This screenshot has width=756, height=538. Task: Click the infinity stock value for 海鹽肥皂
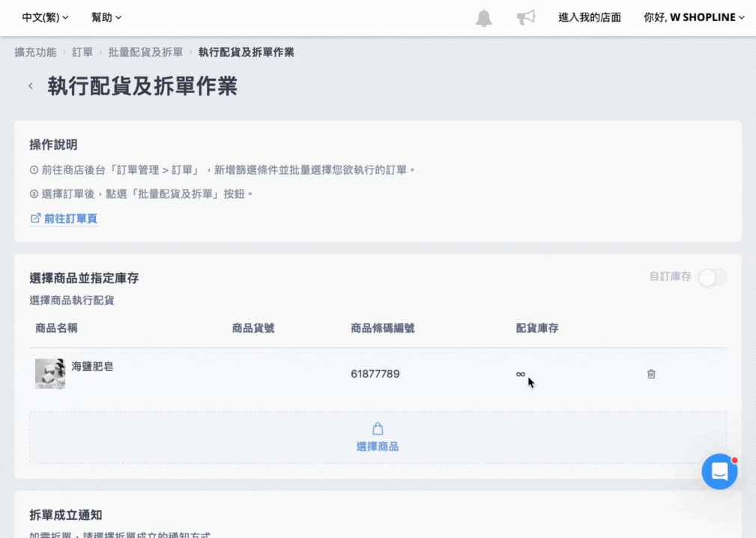point(520,374)
